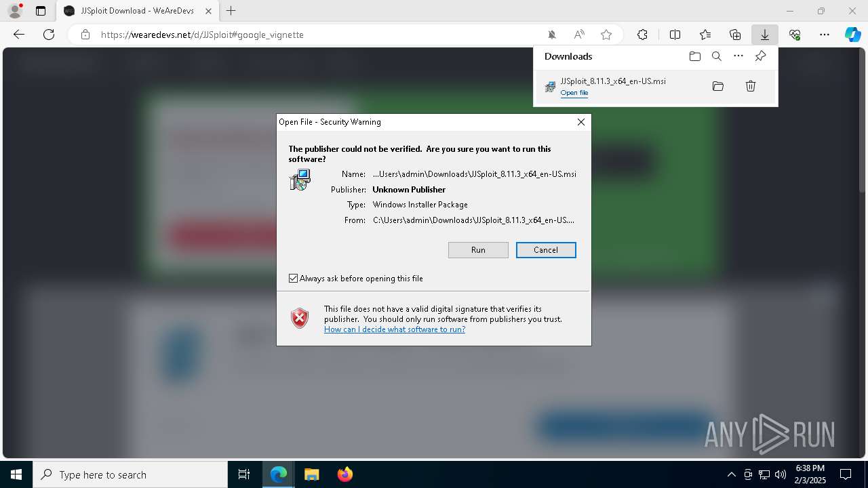Viewport: 868px width, 488px height.
Task: Open the Collections icon
Action: click(735, 35)
